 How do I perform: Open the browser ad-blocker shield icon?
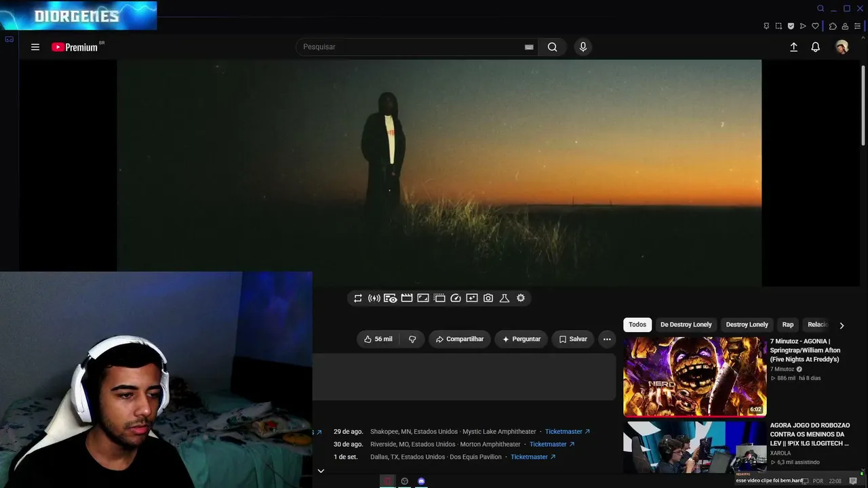pos(791,26)
